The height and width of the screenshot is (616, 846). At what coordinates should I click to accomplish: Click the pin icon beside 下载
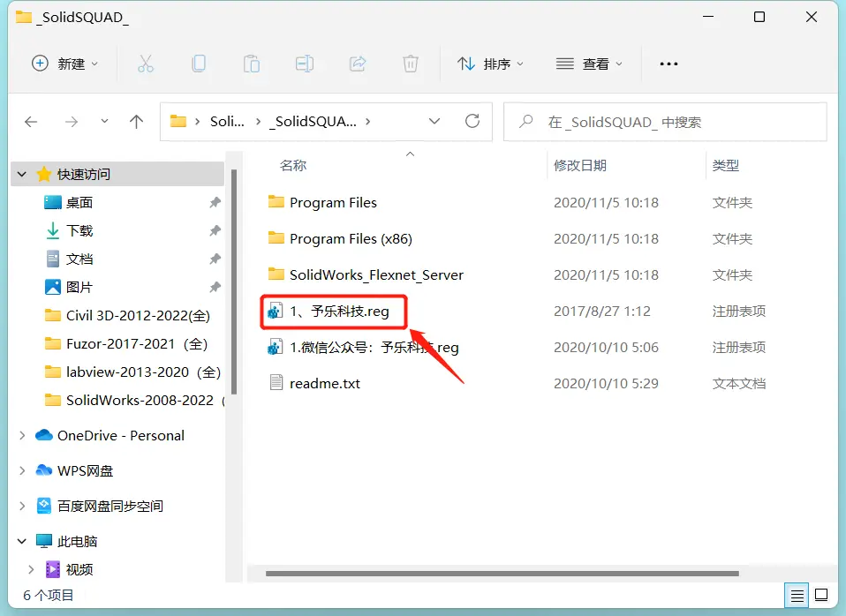coord(215,231)
